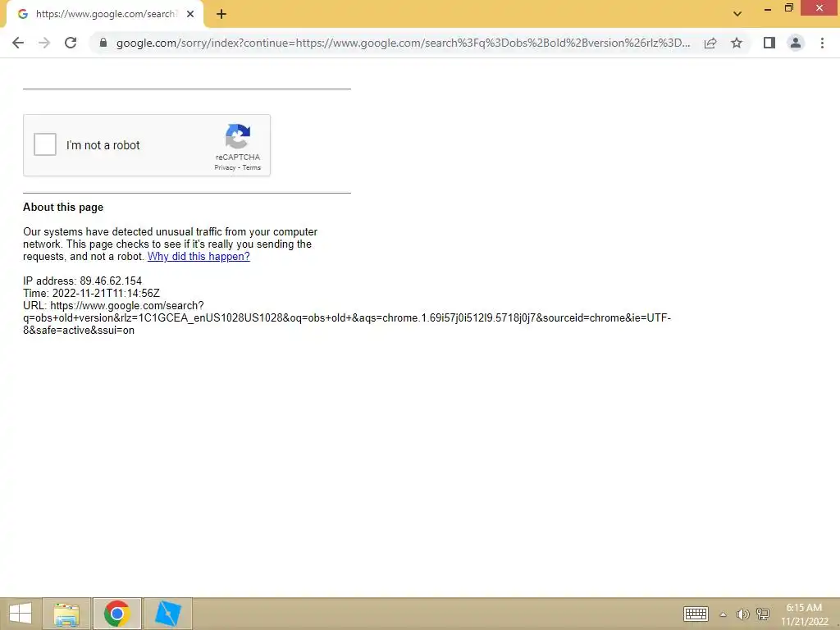The image size is (840, 630).
Task: Show hidden system tray icons
Action: (x=723, y=614)
